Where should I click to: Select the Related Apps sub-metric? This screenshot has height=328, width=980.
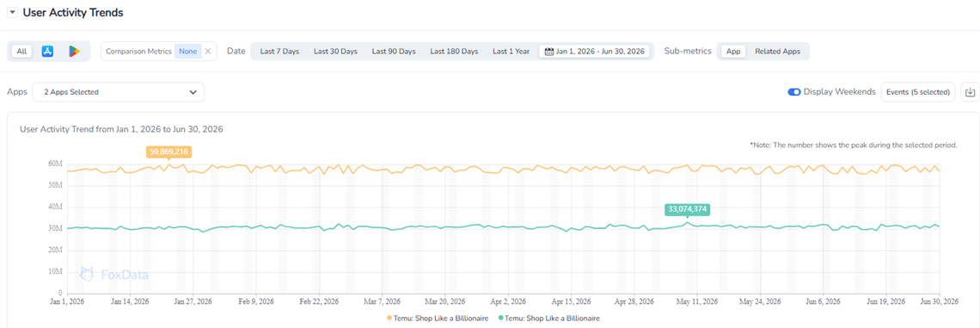coord(777,52)
